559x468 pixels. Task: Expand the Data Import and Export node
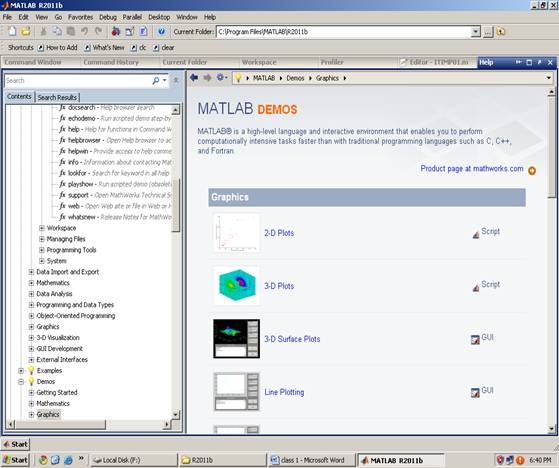click(31, 272)
